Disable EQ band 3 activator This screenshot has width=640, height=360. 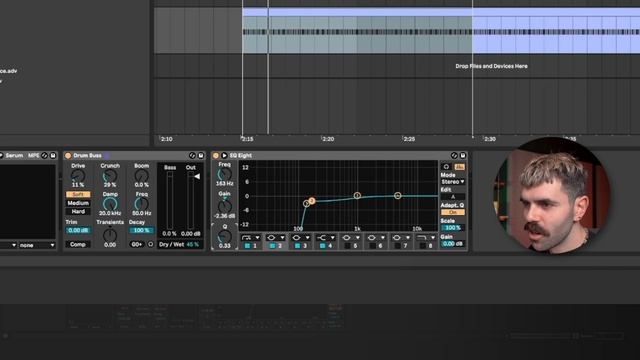298,246
